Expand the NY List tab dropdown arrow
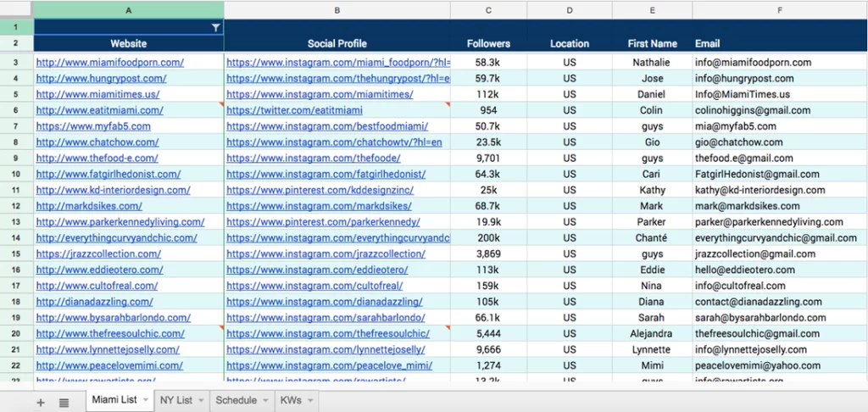868x412 pixels. click(x=201, y=400)
